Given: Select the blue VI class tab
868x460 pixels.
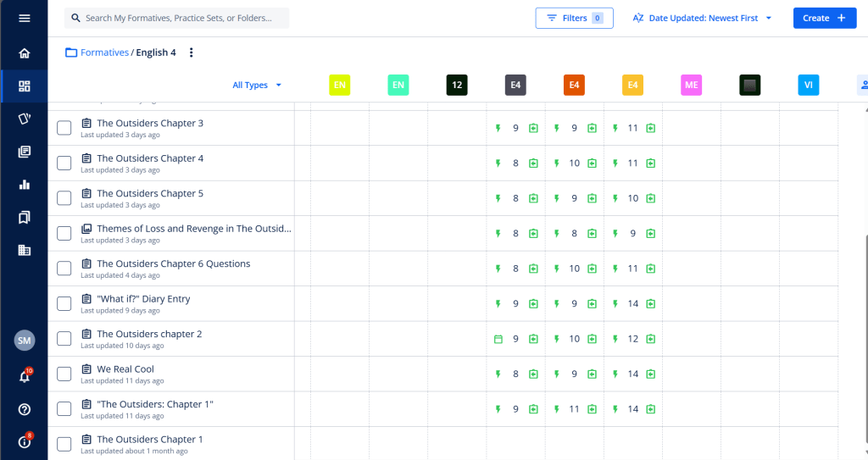Looking at the screenshot, I should tap(808, 85).
